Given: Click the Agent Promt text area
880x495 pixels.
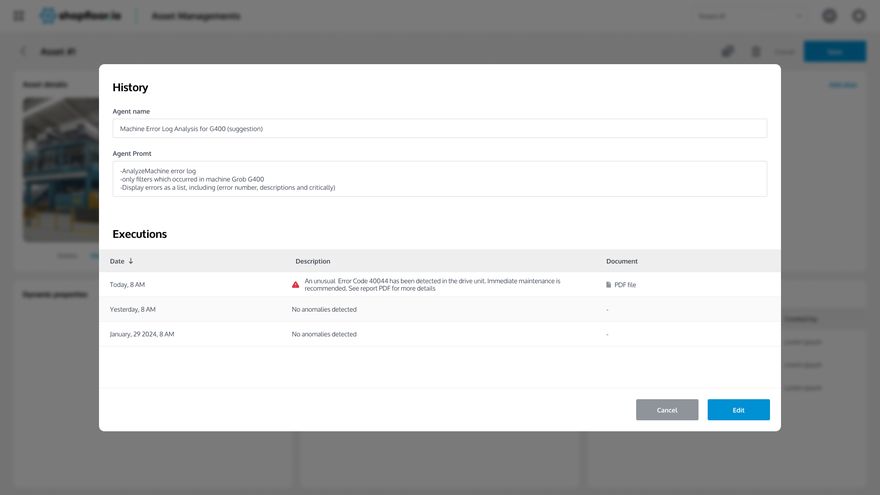Looking at the screenshot, I should pos(439,179).
